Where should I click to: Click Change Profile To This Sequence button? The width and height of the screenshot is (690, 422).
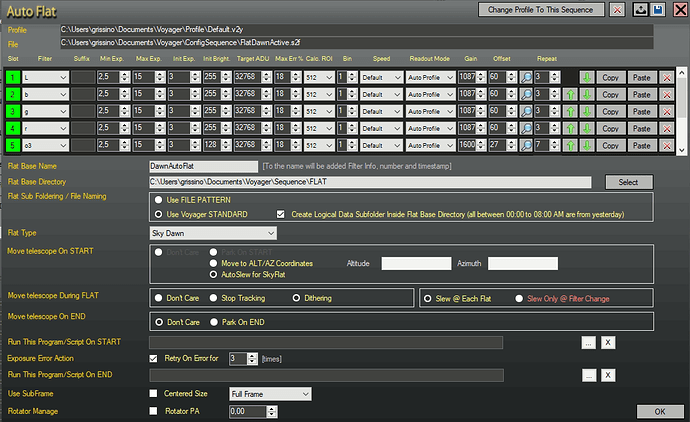point(541,10)
